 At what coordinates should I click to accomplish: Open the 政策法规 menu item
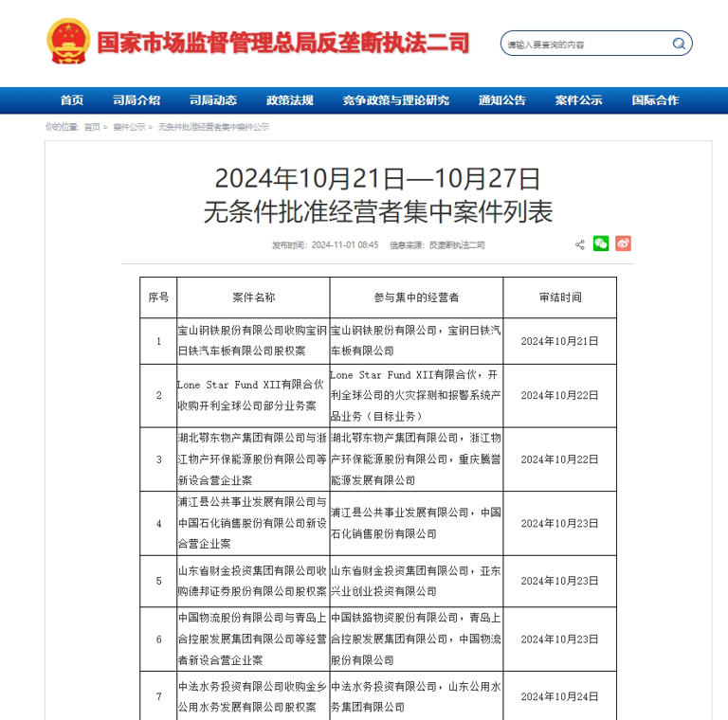(x=290, y=100)
